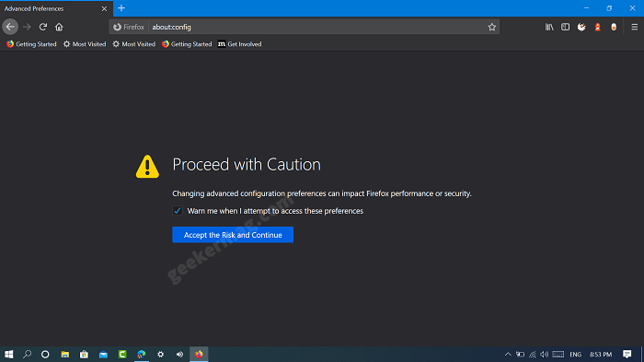The width and height of the screenshot is (644, 362).
Task: Open Most Visited folder after first Getting Started
Action: (x=85, y=44)
